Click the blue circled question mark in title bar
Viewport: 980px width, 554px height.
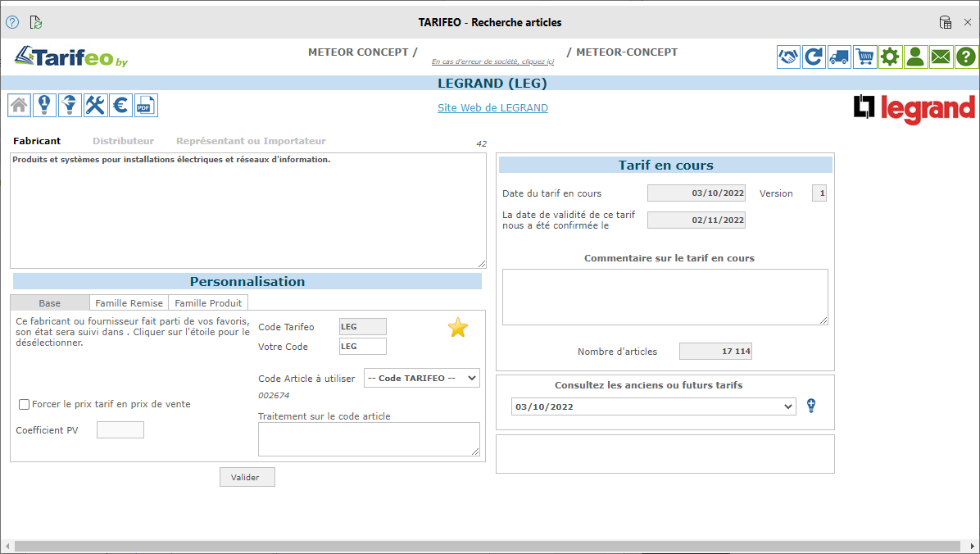click(x=12, y=22)
